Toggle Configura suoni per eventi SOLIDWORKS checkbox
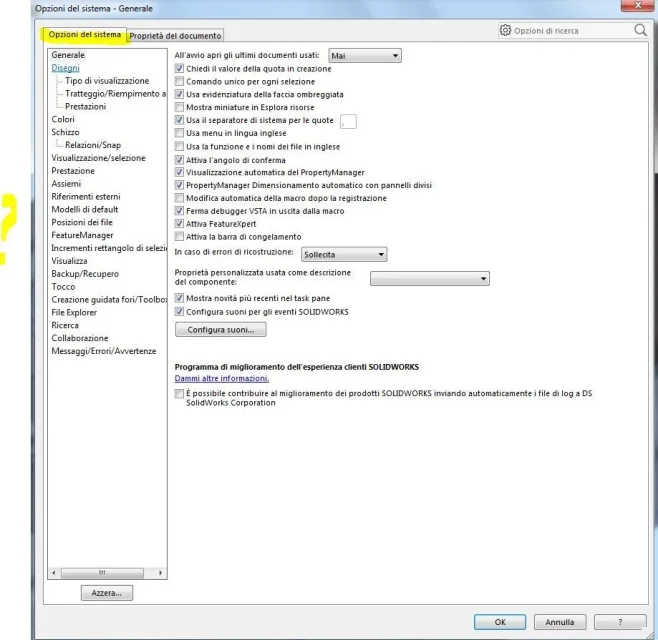Screen dimensions: 658x640 point(179,311)
